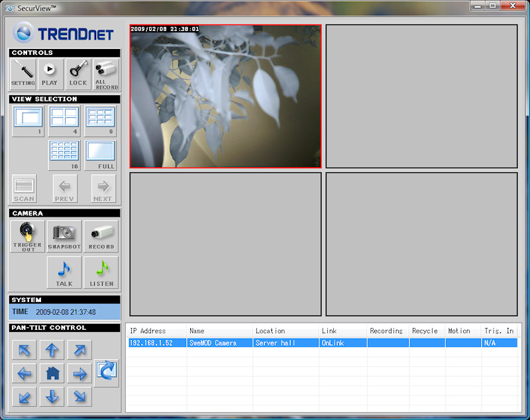The height and width of the screenshot is (420, 530).
Task: Click the Lock key icon
Action: click(x=78, y=74)
